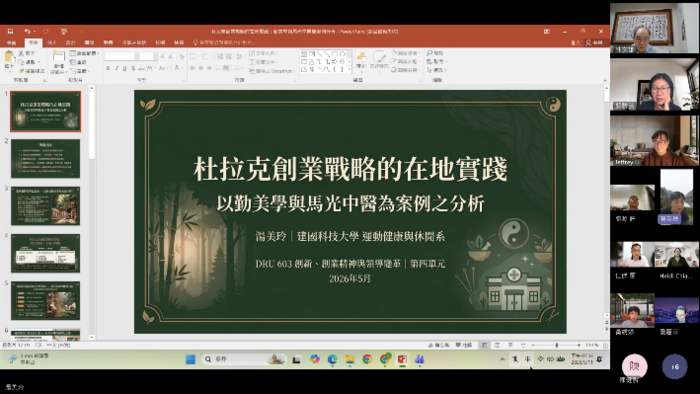
Task: Open the Select dropdown in Editing group
Action: coord(438,71)
